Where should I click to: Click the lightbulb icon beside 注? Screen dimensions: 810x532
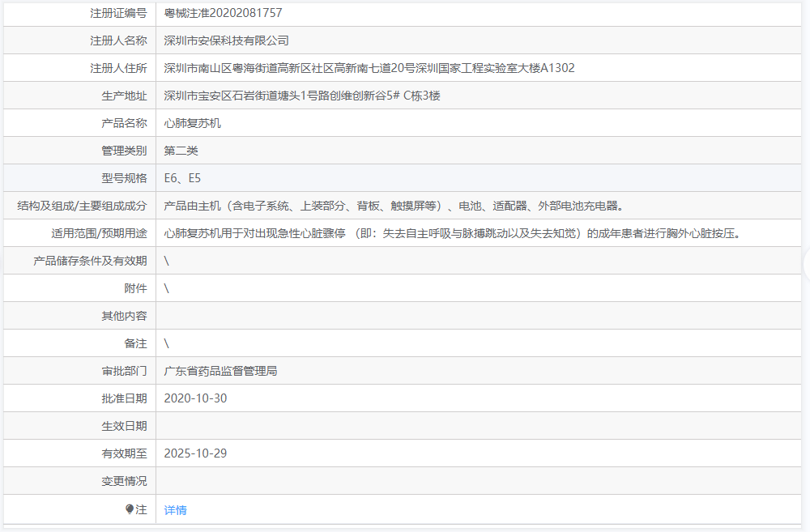point(129,509)
